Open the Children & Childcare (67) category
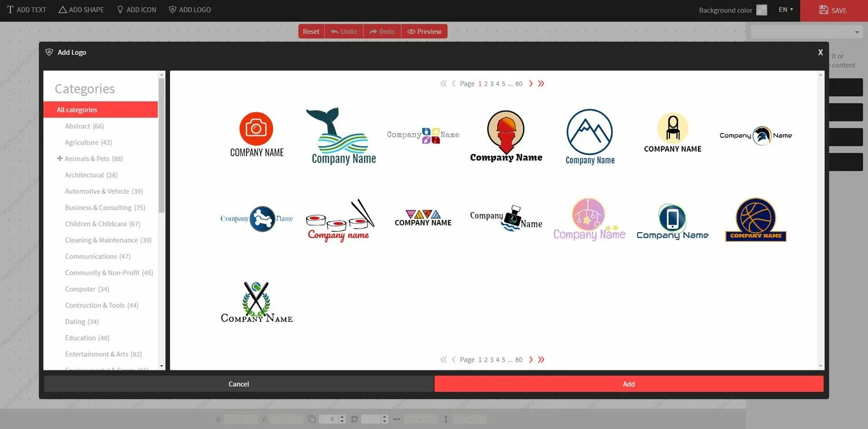 click(102, 223)
